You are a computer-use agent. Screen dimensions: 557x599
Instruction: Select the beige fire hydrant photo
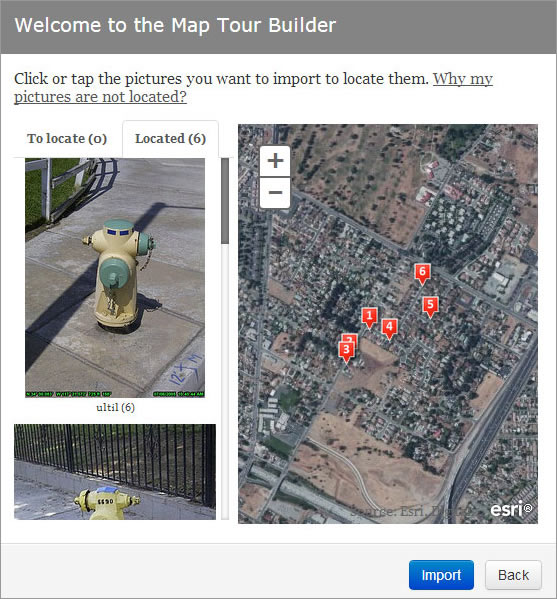(115, 278)
